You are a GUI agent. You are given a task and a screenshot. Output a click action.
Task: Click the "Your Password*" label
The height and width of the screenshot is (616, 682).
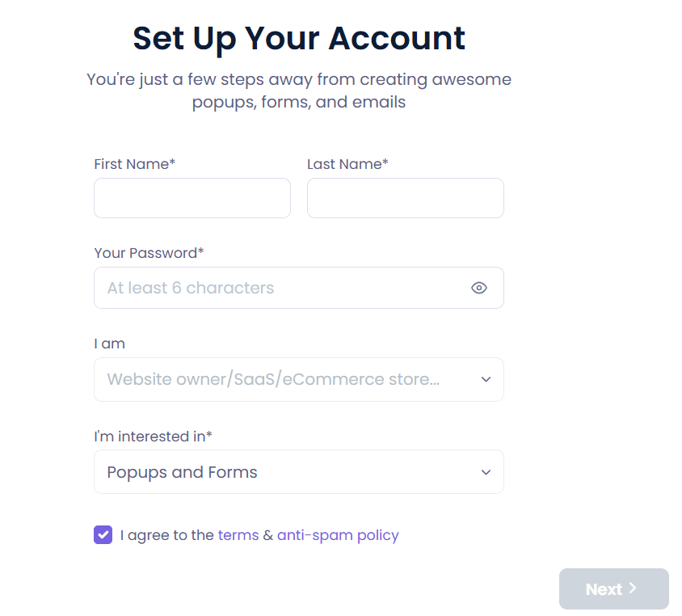click(149, 253)
